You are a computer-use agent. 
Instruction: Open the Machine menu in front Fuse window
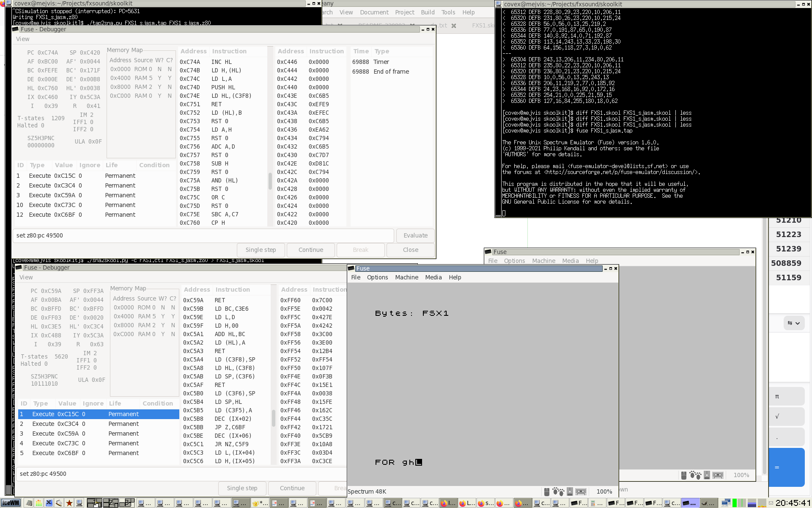pyautogui.click(x=406, y=277)
